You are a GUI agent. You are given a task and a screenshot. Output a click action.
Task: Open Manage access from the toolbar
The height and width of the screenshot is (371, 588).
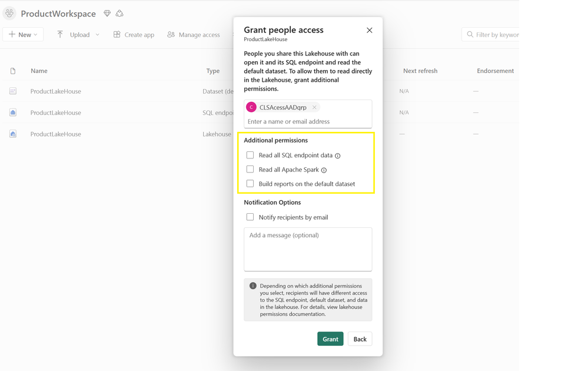[x=194, y=35]
